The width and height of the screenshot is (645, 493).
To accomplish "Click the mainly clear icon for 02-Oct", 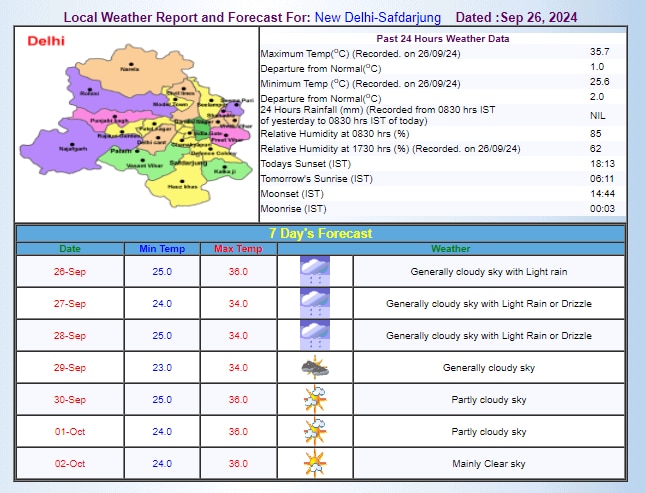I will 316,463.
